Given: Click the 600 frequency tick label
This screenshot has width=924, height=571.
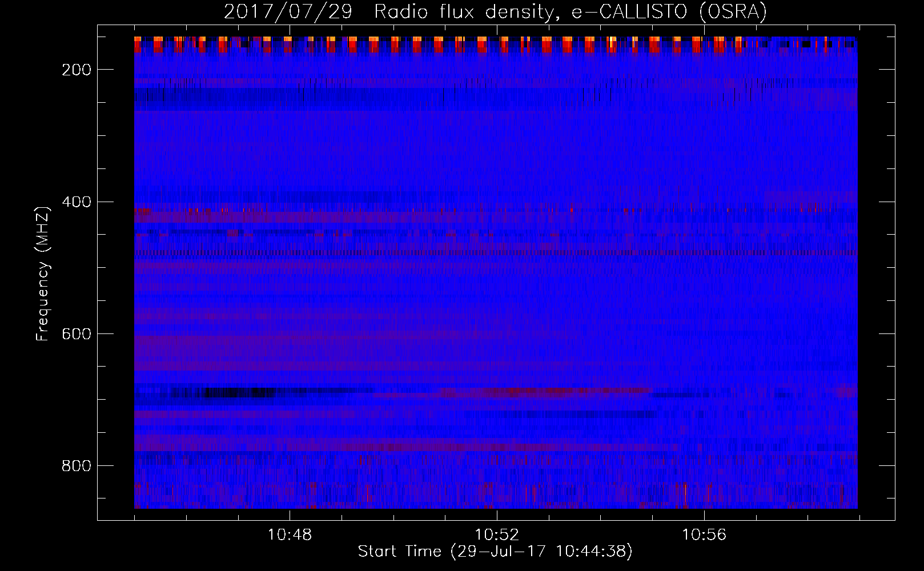Looking at the screenshot, I should [x=77, y=334].
